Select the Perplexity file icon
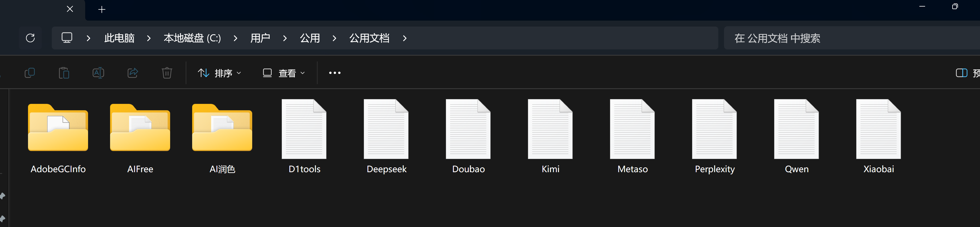980x227 pixels. (x=714, y=129)
